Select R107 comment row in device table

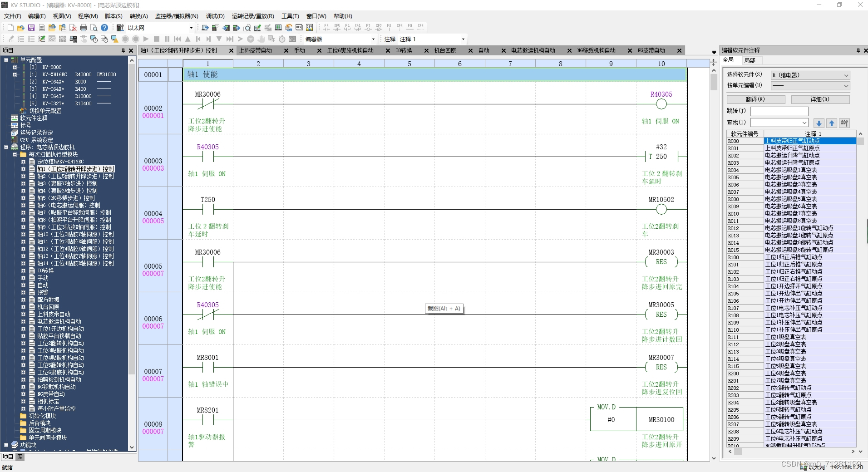[791, 308]
